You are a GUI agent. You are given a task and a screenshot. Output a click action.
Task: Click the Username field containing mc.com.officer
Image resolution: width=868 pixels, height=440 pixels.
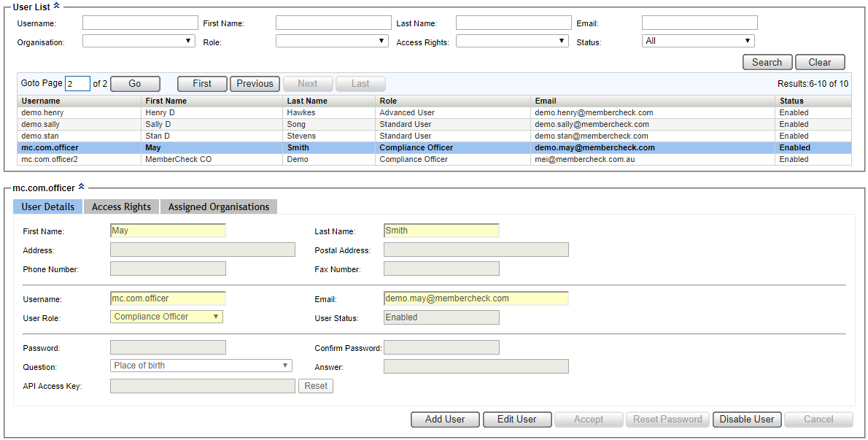168,298
